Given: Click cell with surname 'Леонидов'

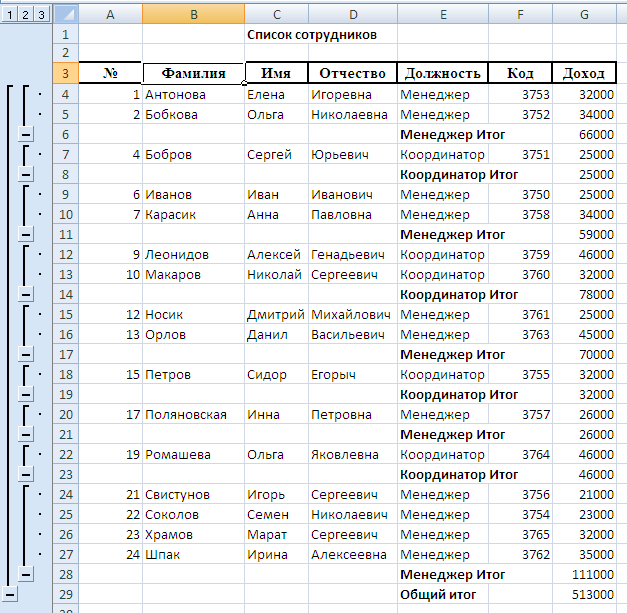Looking at the screenshot, I should pyautogui.click(x=194, y=255).
